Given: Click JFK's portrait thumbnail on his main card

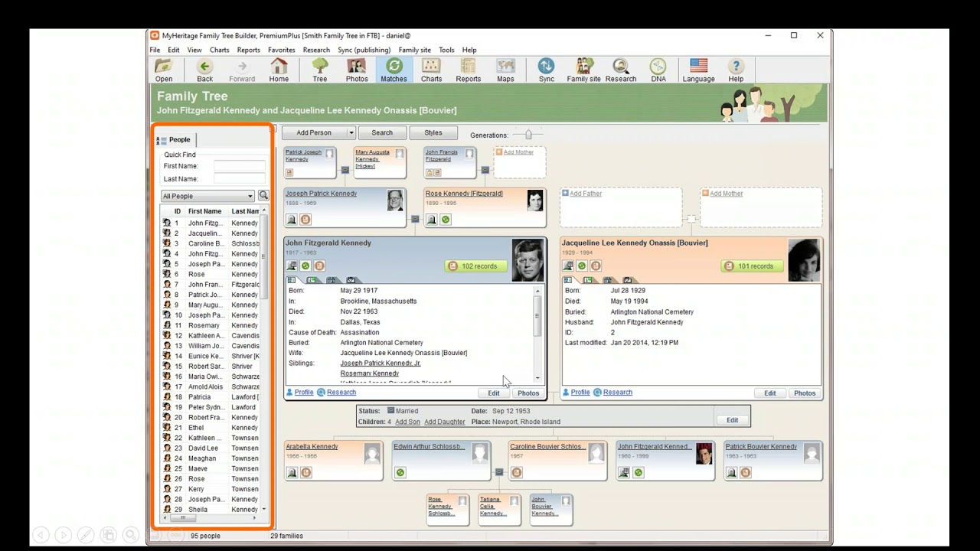Looking at the screenshot, I should (528, 260).
